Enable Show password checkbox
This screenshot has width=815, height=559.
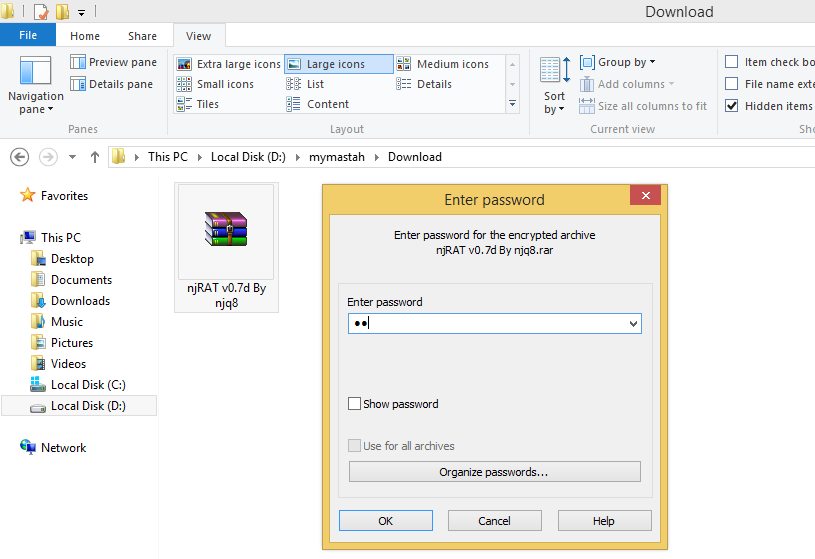[354, 404]
